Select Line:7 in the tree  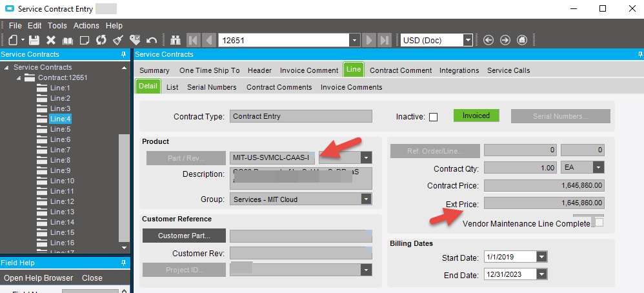coord(60,150)
